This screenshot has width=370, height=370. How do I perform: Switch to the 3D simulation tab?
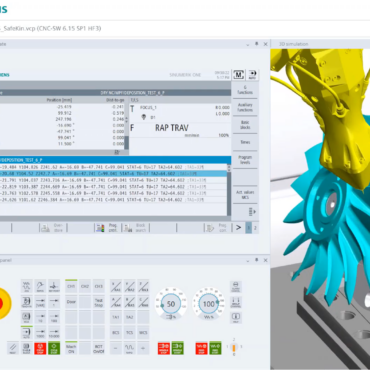click(x=293, y=44)
